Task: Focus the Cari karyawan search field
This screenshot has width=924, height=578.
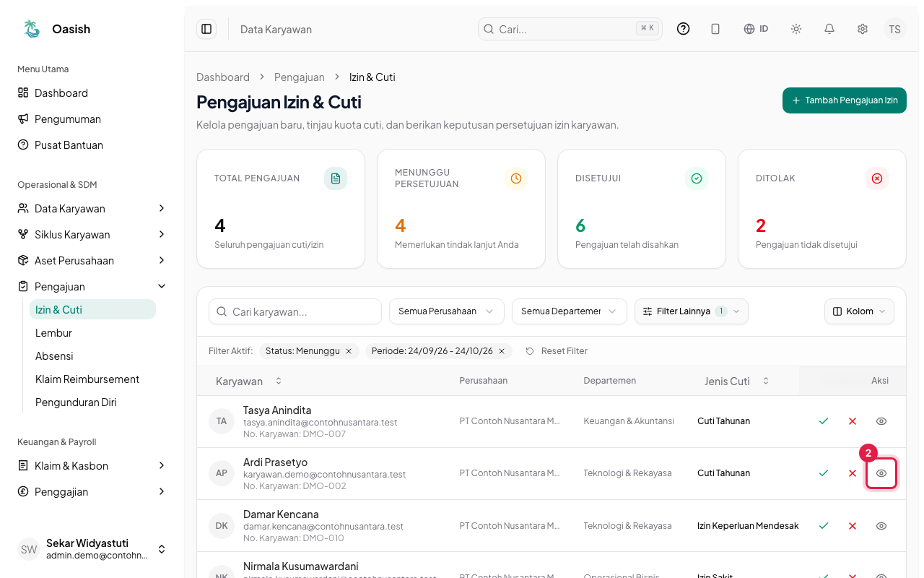Action: pos(295,311)
